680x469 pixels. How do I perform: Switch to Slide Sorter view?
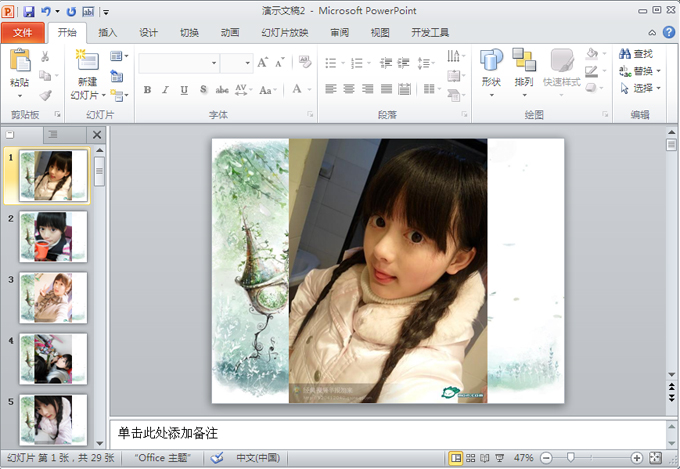[473, 457]
